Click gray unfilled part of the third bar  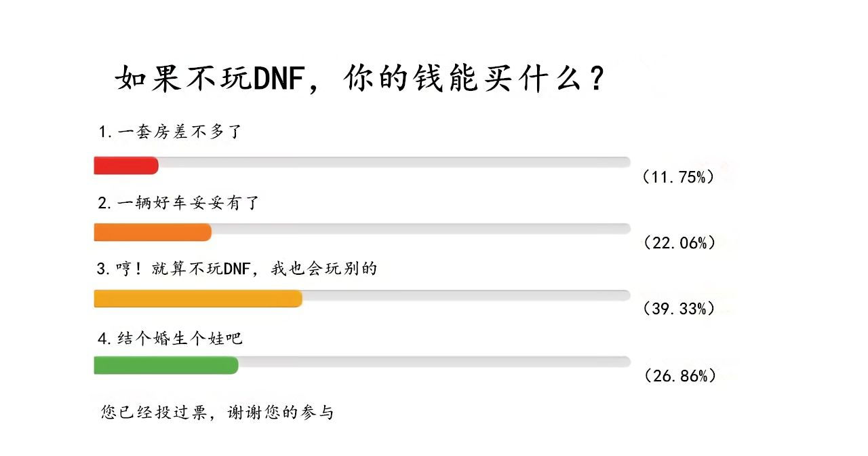pos(467,296)
